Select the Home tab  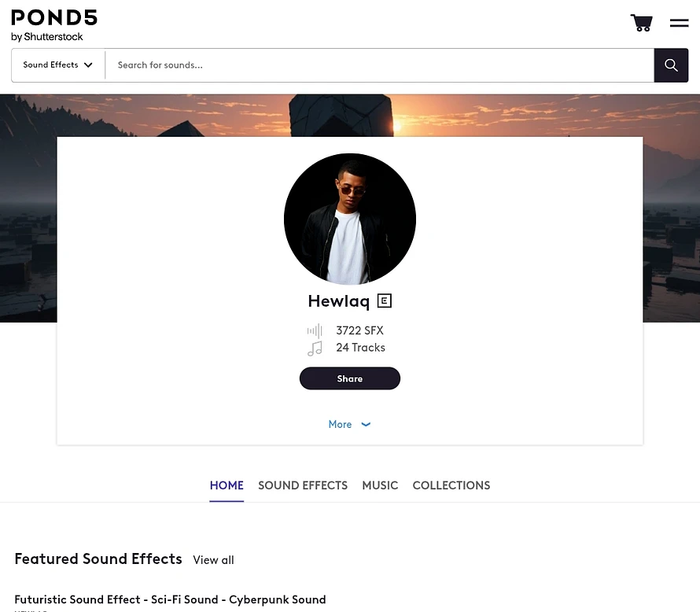pyautogui.click(x=227, y=485)
